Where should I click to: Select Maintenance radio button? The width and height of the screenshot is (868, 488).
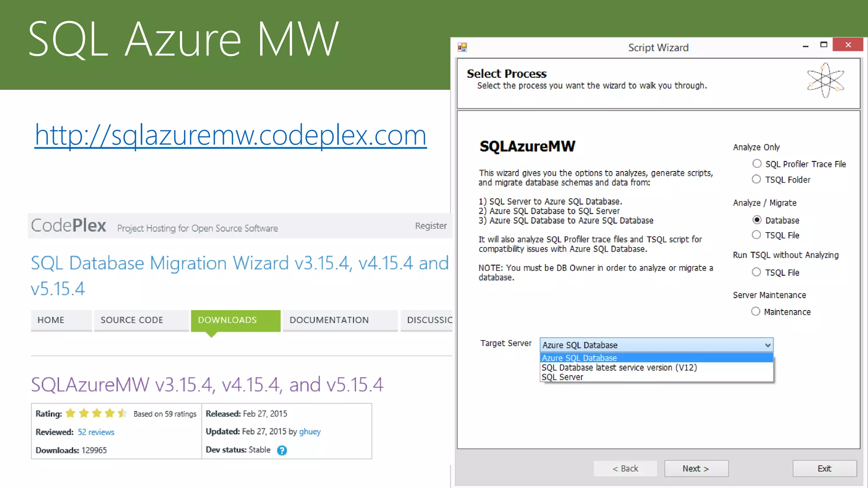click(x=756, y=311)
